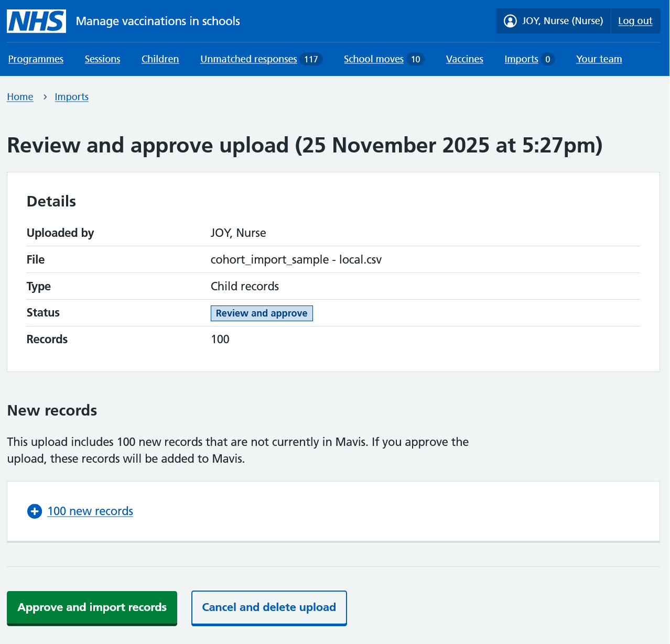Follow the Home breadcrumb link
This screenshot has width=670, height=644.
pos(20,97)
